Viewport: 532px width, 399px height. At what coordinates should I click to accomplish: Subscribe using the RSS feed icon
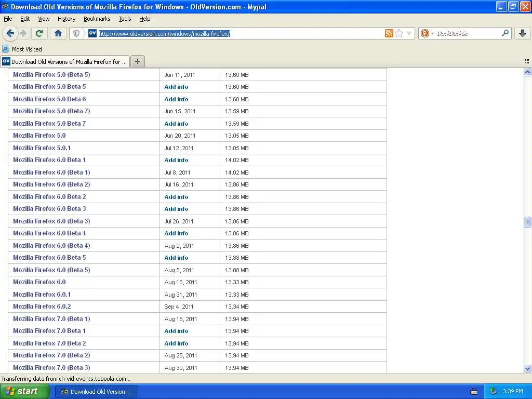pyautogui.click(x=389, y=33)
